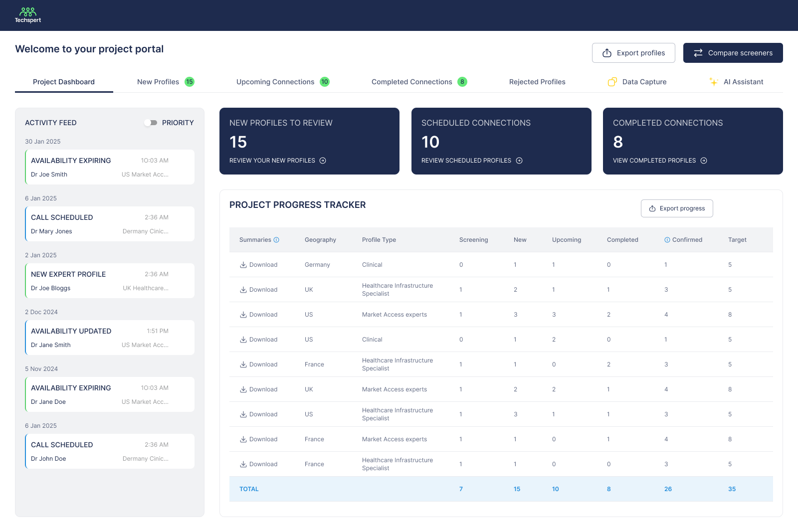This screenshot has width=798, height=532.
Task: Click the Profile Type column header
Action: tap(379, 240)
